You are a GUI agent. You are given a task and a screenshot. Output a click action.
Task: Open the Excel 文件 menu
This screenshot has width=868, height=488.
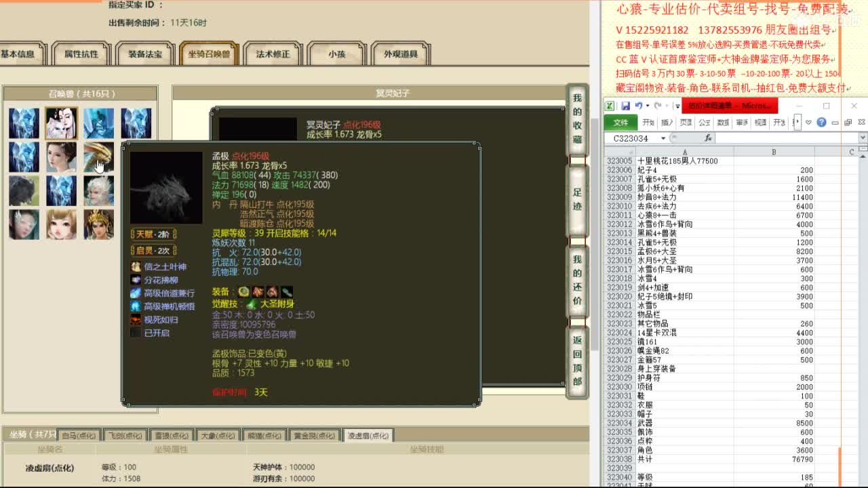pyautogui.click(x=621, y=123)
